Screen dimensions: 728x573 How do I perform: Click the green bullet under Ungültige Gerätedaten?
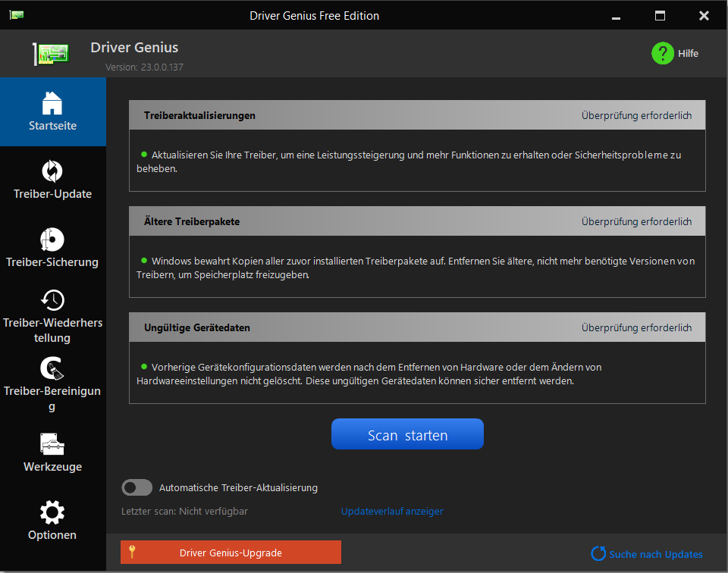tap(144, 367)
